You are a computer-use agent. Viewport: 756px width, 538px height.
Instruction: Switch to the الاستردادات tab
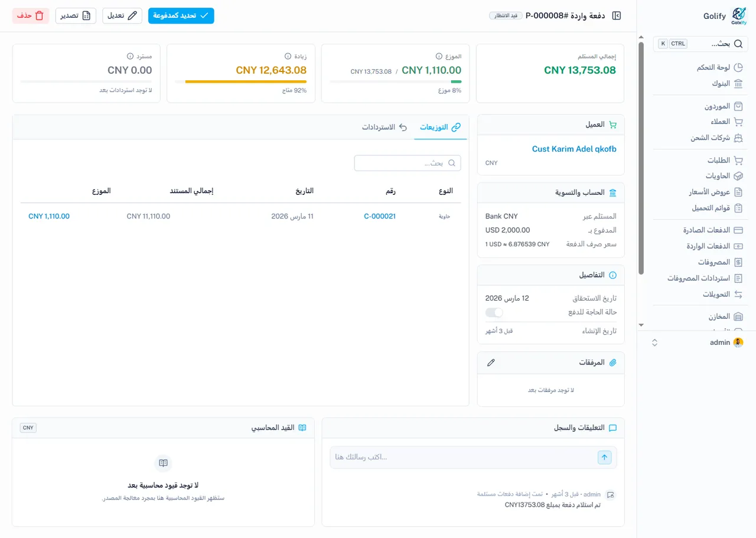click(x=385, y=127)
